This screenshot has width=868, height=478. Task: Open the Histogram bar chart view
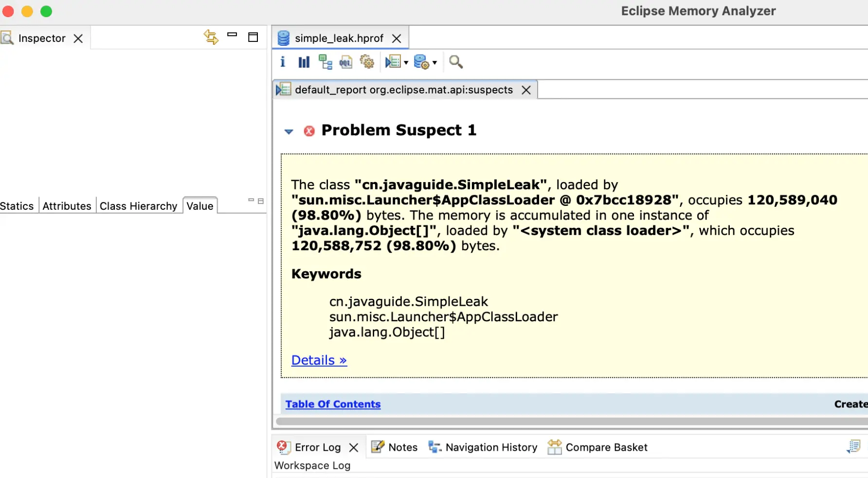tap(304, 62)
